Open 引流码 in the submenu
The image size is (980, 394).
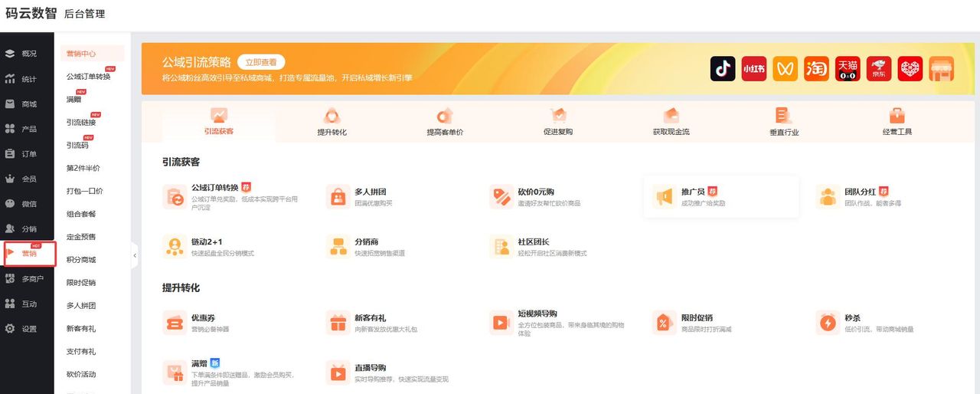[77, 145]
